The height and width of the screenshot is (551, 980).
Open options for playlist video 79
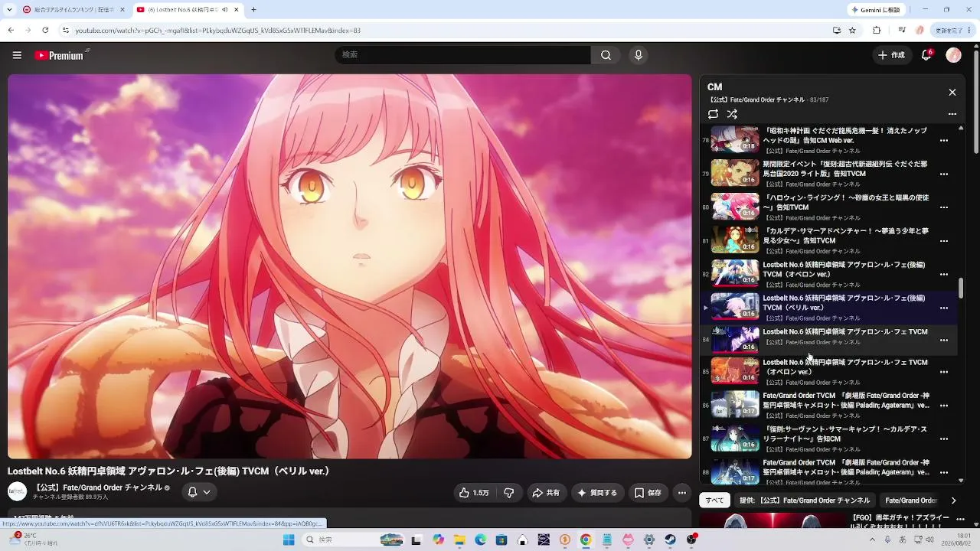(x=944, y=174)
